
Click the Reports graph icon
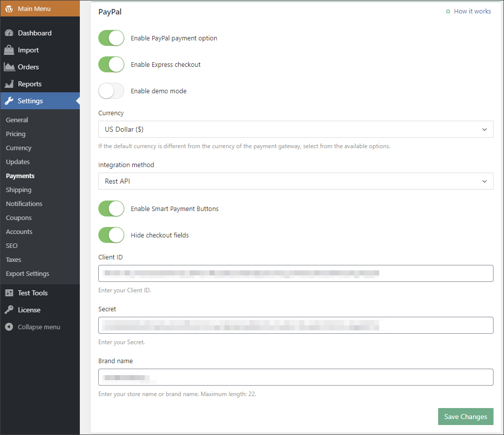tap(9, 84)
